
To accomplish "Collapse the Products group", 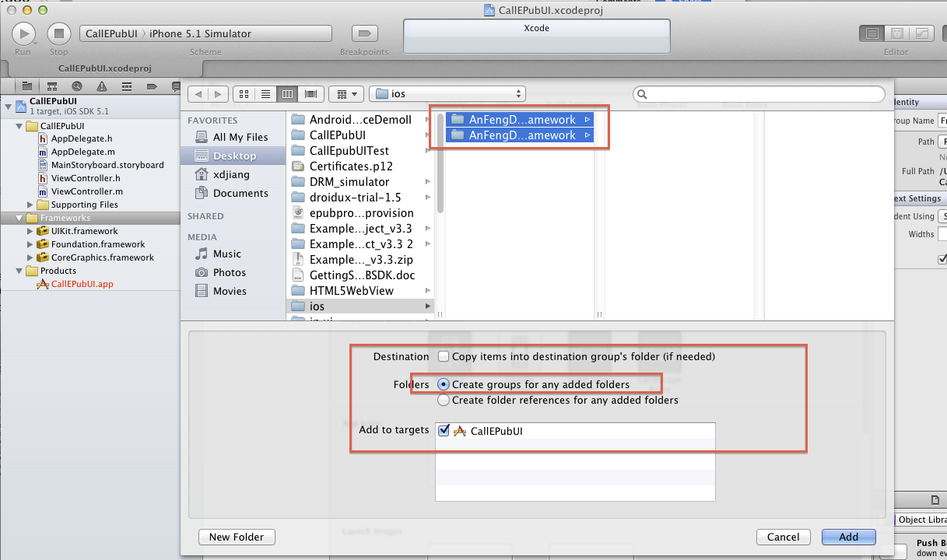I will (x=19, y=271).
